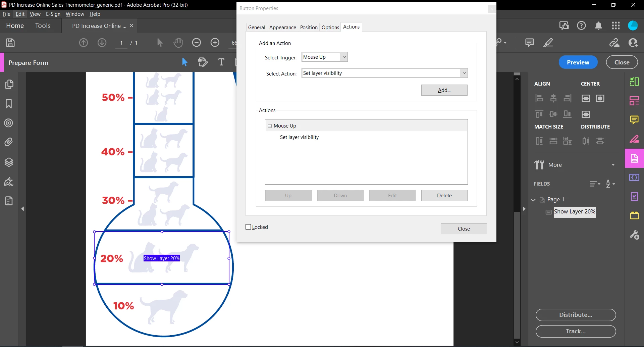Zoom out with the minus icon
644x347 pixels.
[x=197, y=43]
